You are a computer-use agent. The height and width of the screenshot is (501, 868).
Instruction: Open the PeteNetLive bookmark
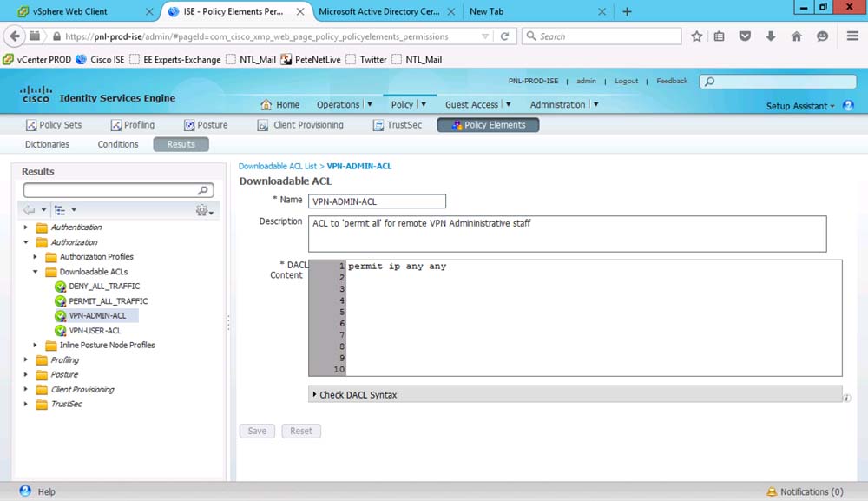coord(311,60)
